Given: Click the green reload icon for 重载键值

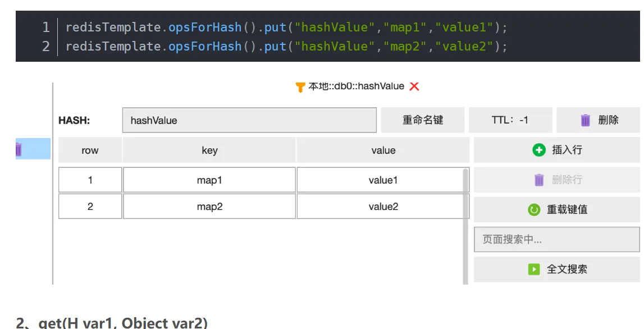Looking at the screenshot, I should (534, 209).
